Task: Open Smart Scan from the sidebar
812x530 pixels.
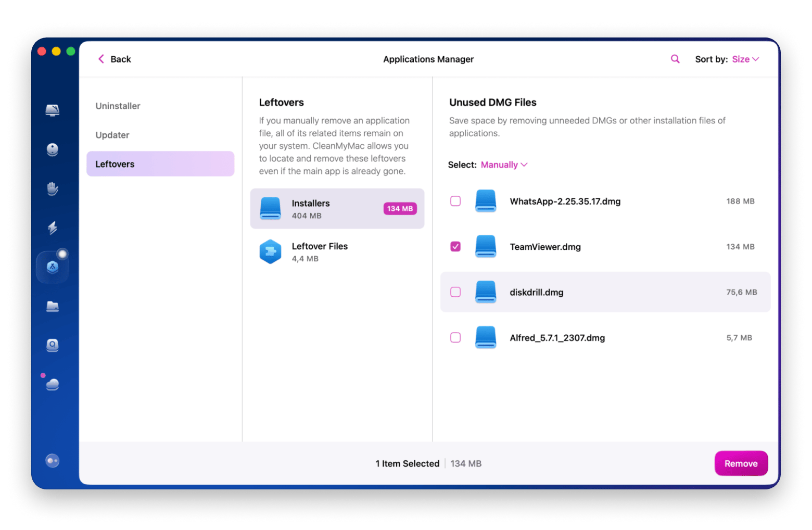Action: coord(52,110)
